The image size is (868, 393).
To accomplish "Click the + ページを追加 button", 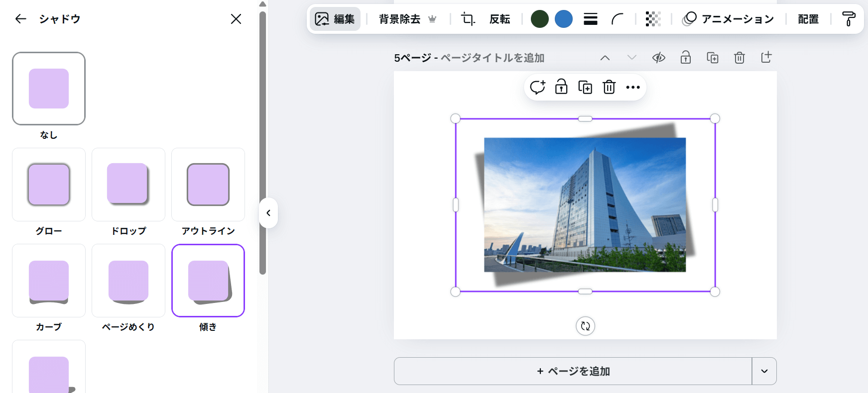I will (x=573, y=371).
